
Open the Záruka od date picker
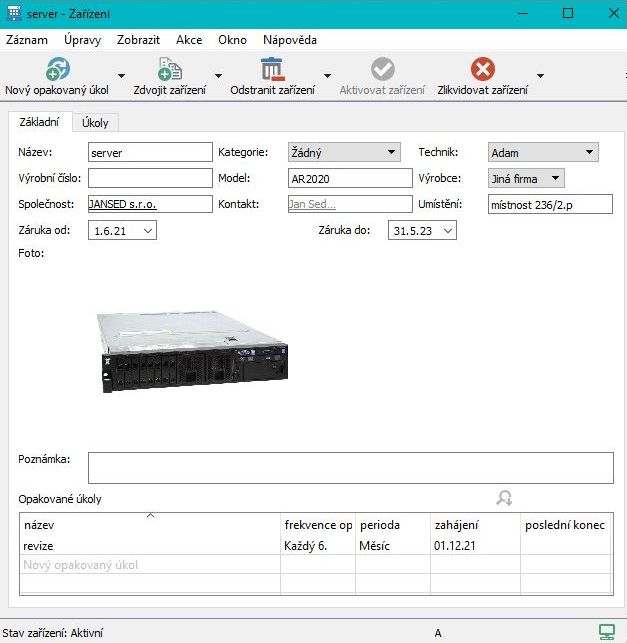pos(148,231)
